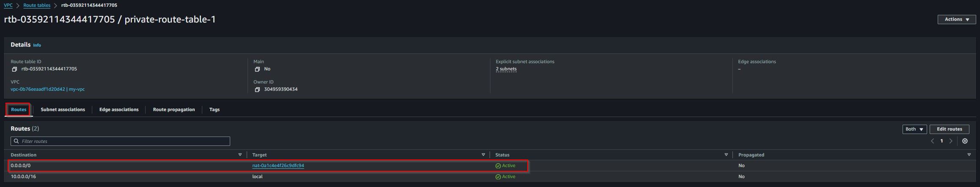
Task: Select the Tags tab
Action: point(215,110)
